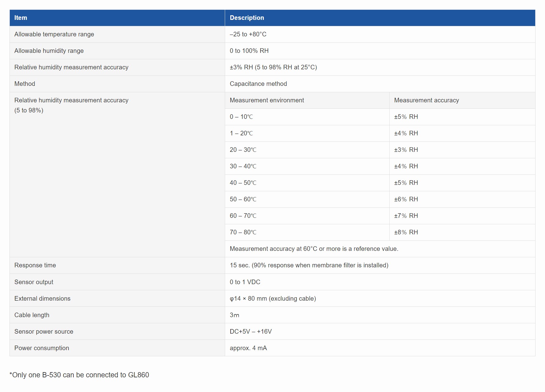This screenshot has width=545, height=392.
Task: Select the "30 – 40°C" environment cell
Action: pyautogui.click(x=307, y=166)
